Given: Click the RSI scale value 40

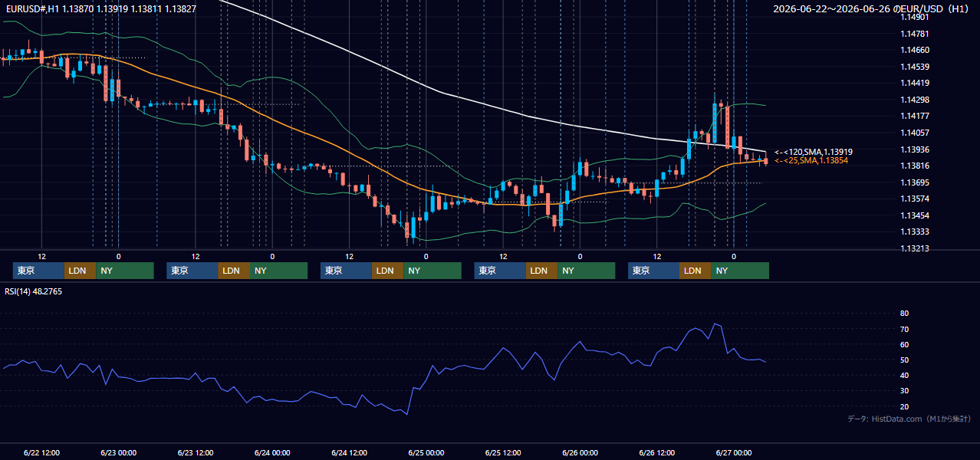Looking at the screenshot, I should coord(905,375).
